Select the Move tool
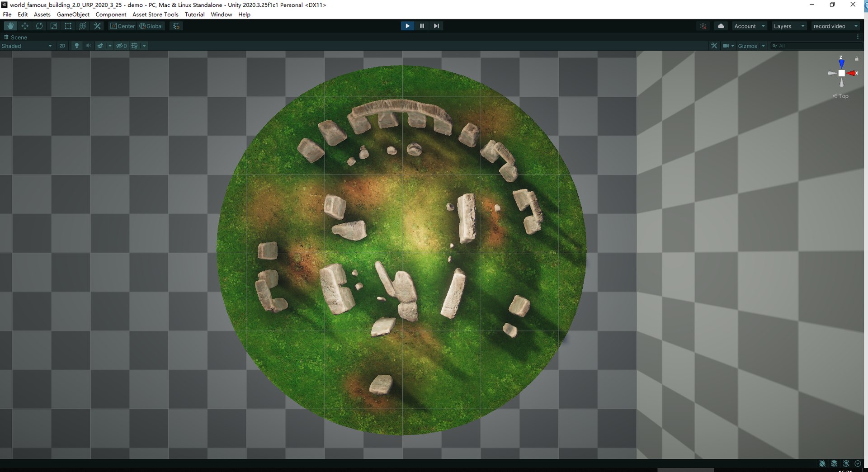This screenshot has width=868, height=472. [x=25, y=26]
